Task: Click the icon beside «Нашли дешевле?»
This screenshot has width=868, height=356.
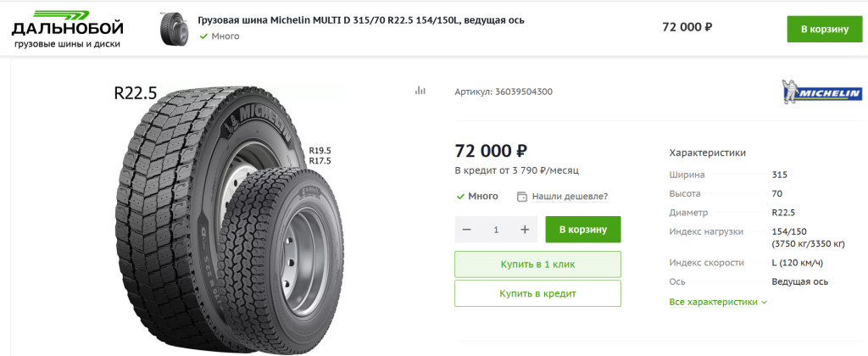Action: 522,197
